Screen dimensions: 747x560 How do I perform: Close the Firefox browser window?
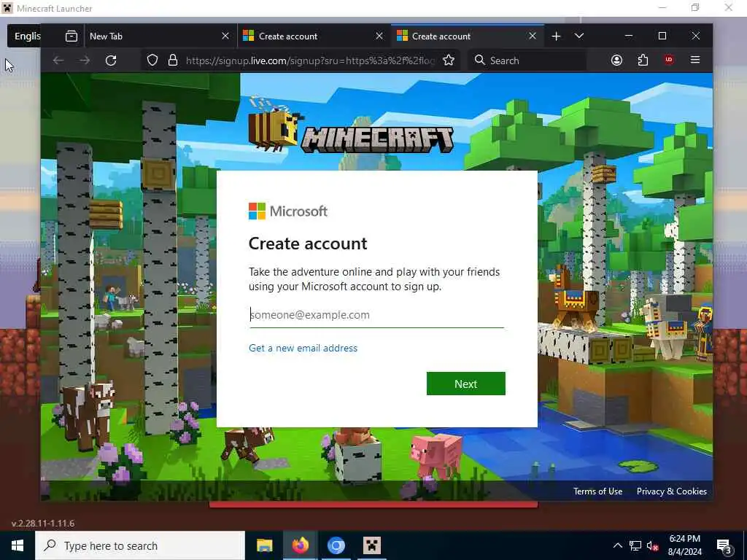coord(695,36)
